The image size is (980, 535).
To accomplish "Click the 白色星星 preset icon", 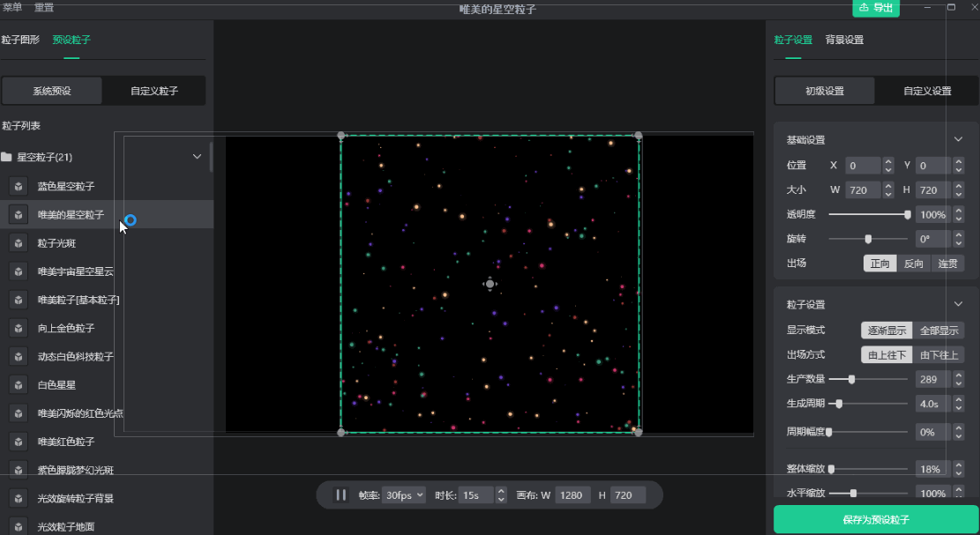I will [18, 385].
